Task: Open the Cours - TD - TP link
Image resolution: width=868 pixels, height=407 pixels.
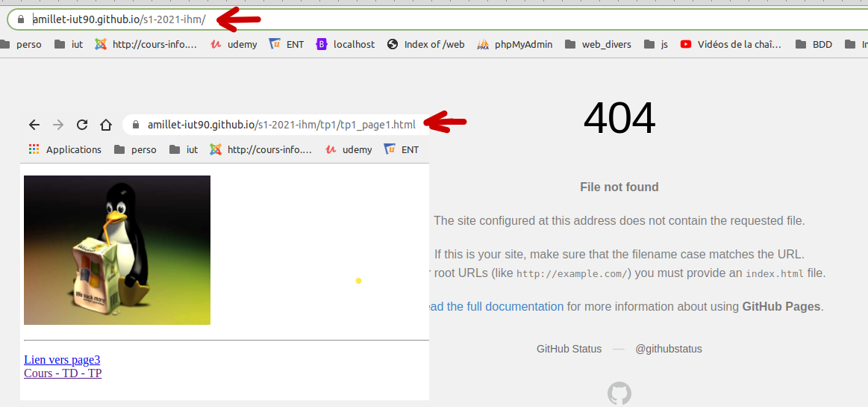Action: (63, 373)
